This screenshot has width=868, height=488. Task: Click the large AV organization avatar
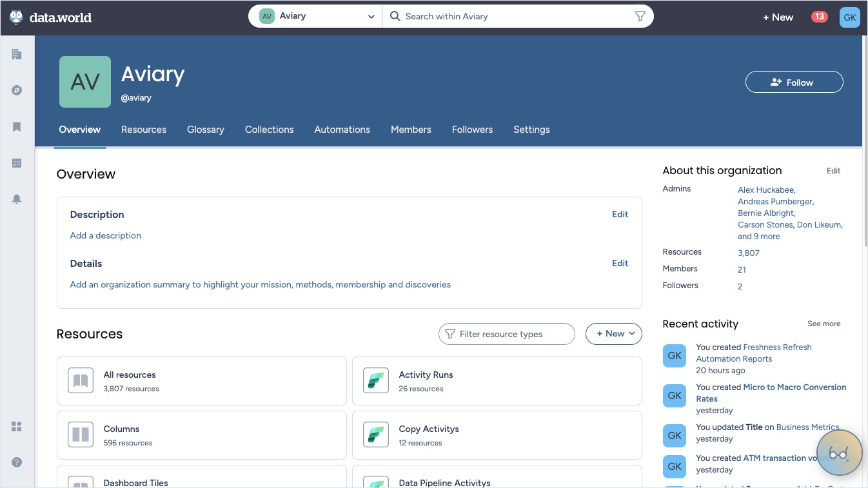pos(85,82)
